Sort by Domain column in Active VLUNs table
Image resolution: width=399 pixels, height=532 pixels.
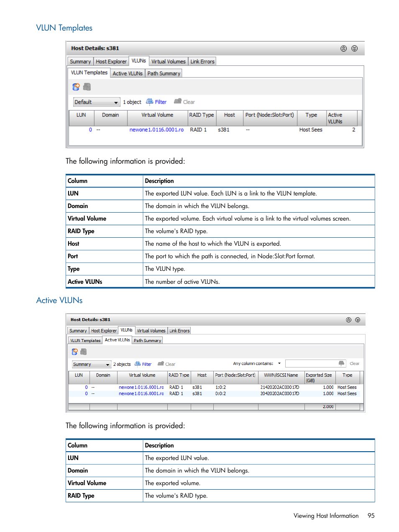[x=103, y=378]
